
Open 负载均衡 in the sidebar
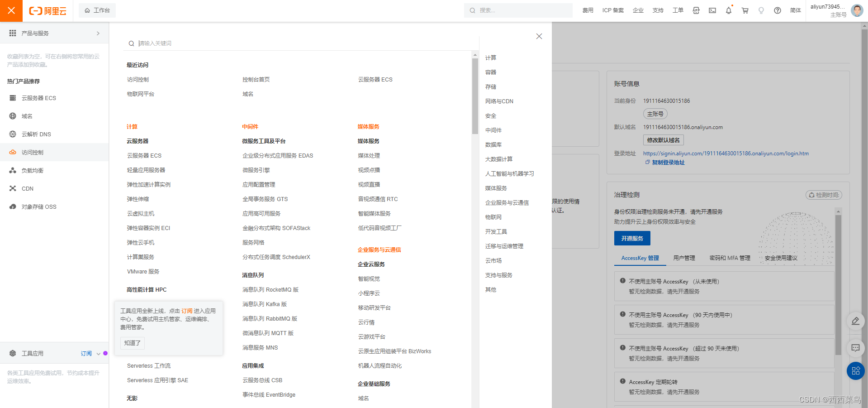click(x=54, y=171)
